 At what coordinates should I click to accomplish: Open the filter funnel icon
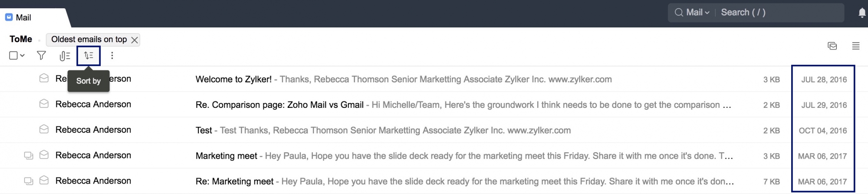coord(41,56)
